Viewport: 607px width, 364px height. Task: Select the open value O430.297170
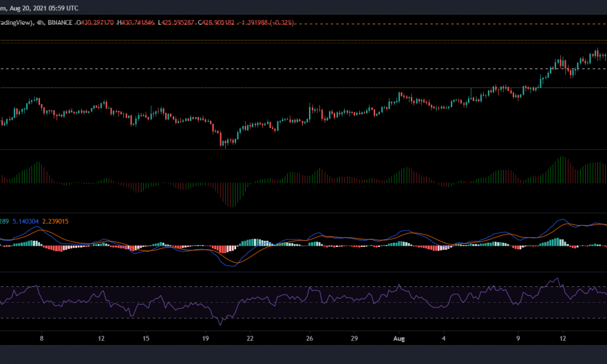95,23
